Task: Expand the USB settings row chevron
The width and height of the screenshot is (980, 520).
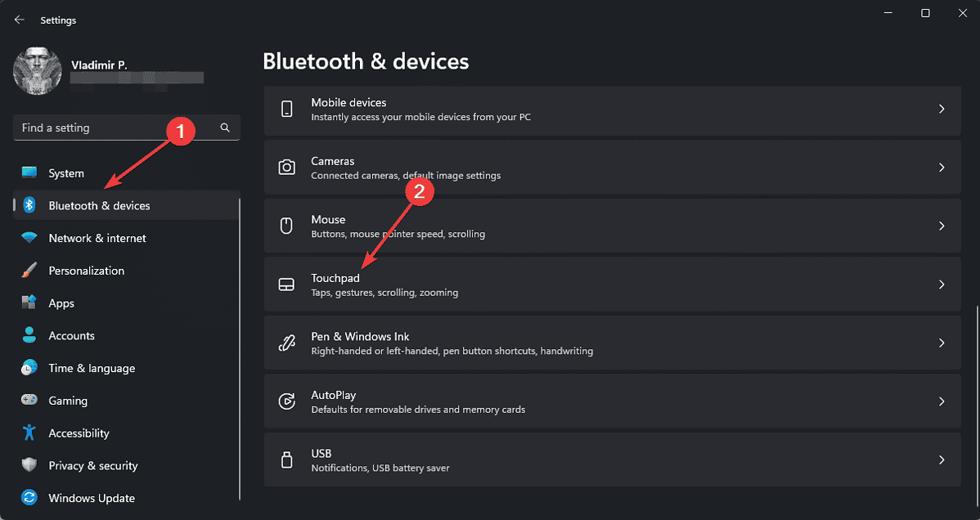Action: 942,459
